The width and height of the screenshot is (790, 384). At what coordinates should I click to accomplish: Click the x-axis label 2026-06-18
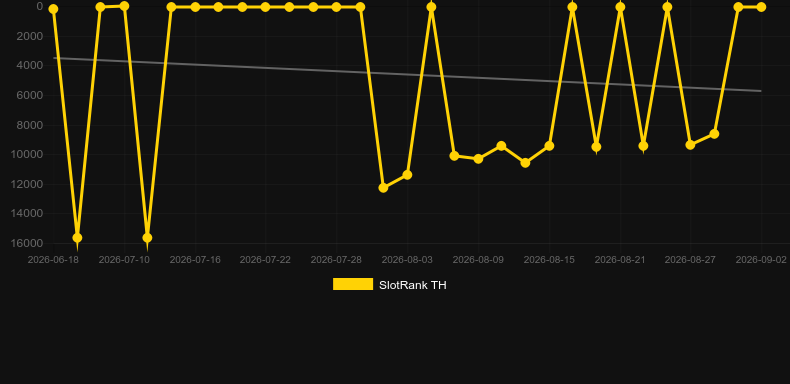point(53,260)
